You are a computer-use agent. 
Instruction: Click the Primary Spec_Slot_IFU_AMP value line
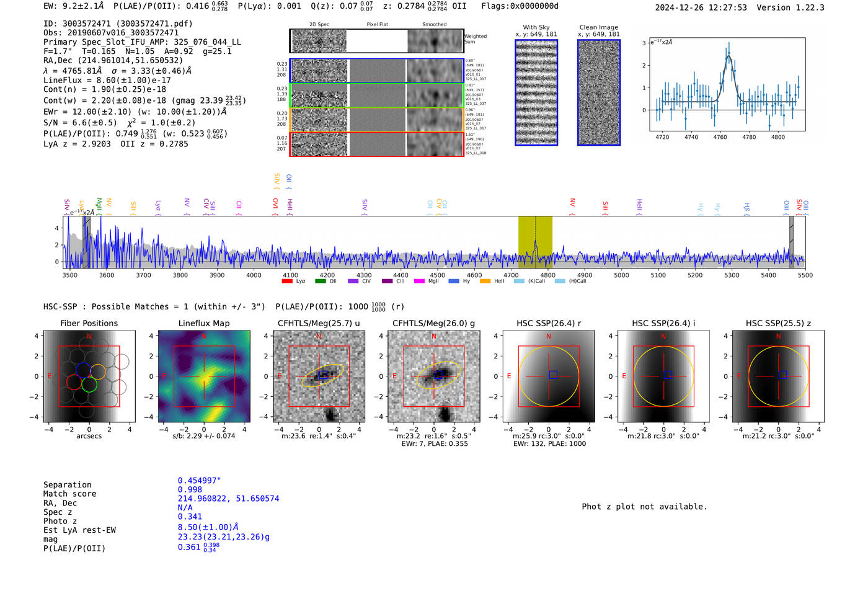coord(143,42)
